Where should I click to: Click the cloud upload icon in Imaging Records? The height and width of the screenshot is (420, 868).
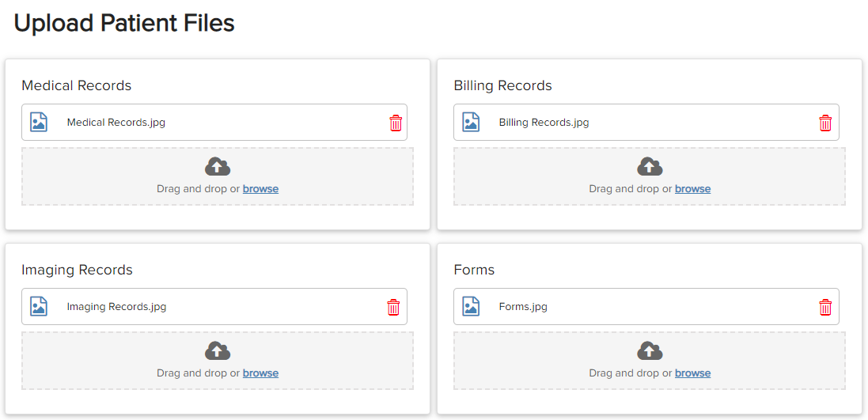pyautogui.click(x=218, y=351)
